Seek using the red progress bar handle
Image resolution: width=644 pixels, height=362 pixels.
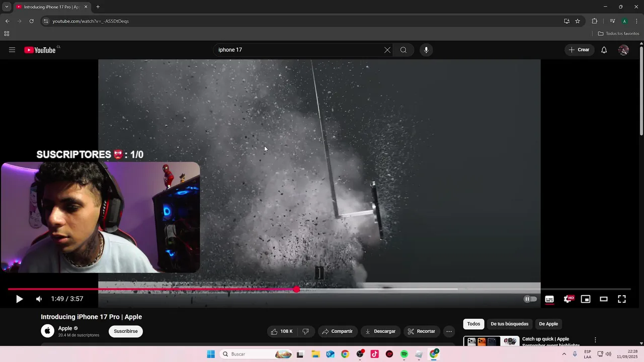(x=296, y=289)
